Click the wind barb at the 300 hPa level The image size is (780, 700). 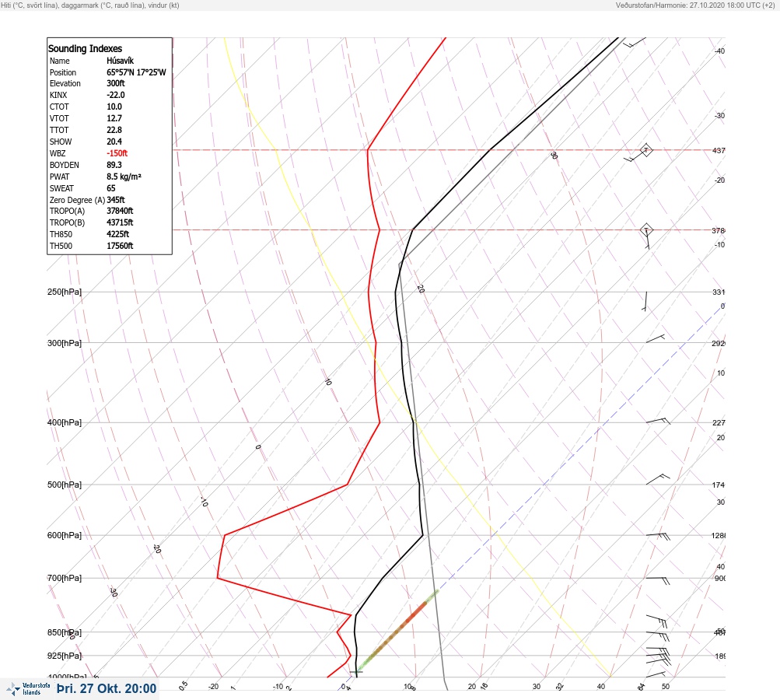tap(655, 339)
